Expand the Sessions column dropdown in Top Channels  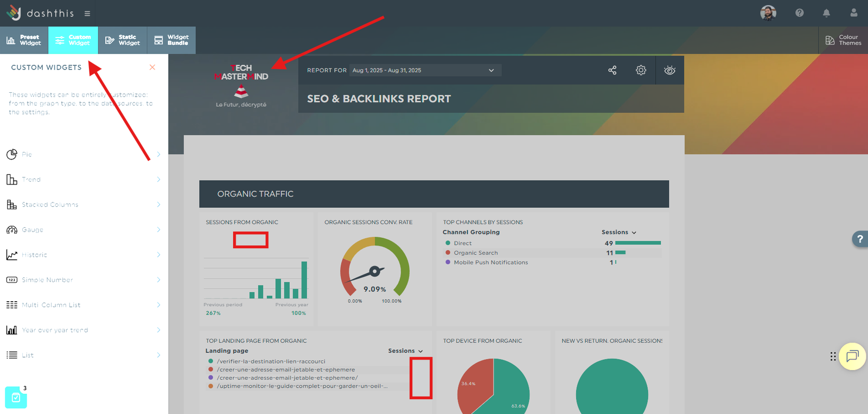pos(619,232)
